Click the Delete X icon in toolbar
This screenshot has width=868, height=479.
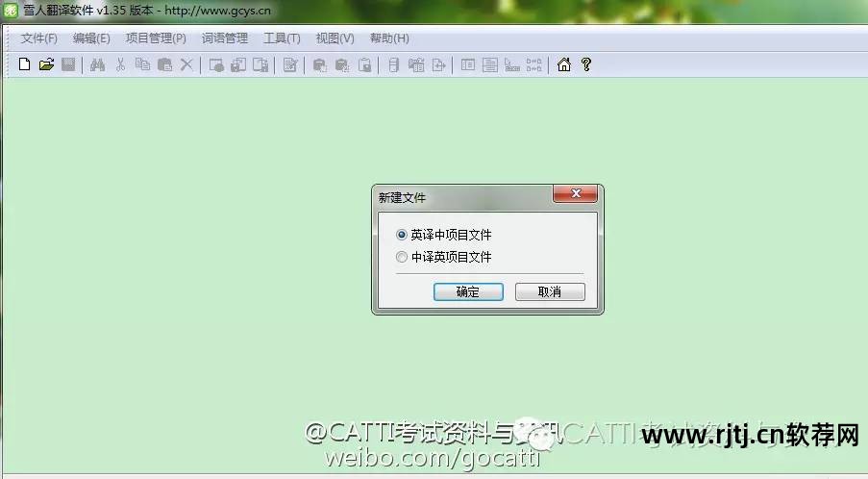pyautogui.click(x=186, y=64)
